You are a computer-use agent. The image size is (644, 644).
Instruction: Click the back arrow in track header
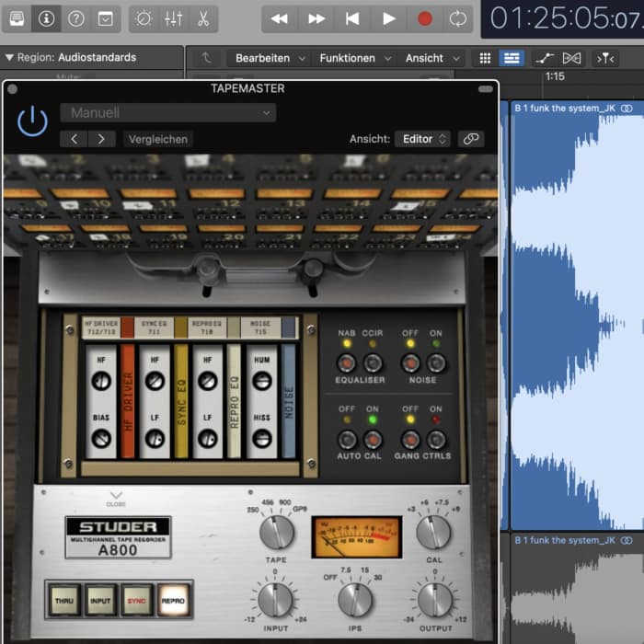click(x=207, y=58)
